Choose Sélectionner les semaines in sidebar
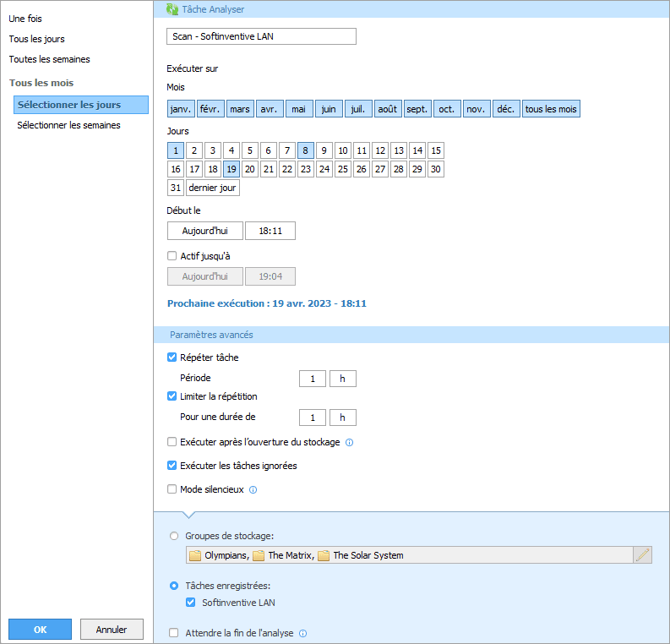The image size is (670, 644). 68,125
